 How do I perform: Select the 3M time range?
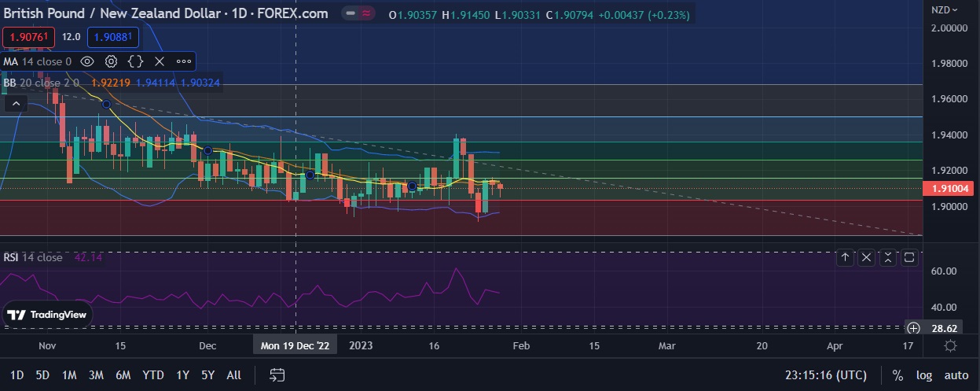click(96, 375)
